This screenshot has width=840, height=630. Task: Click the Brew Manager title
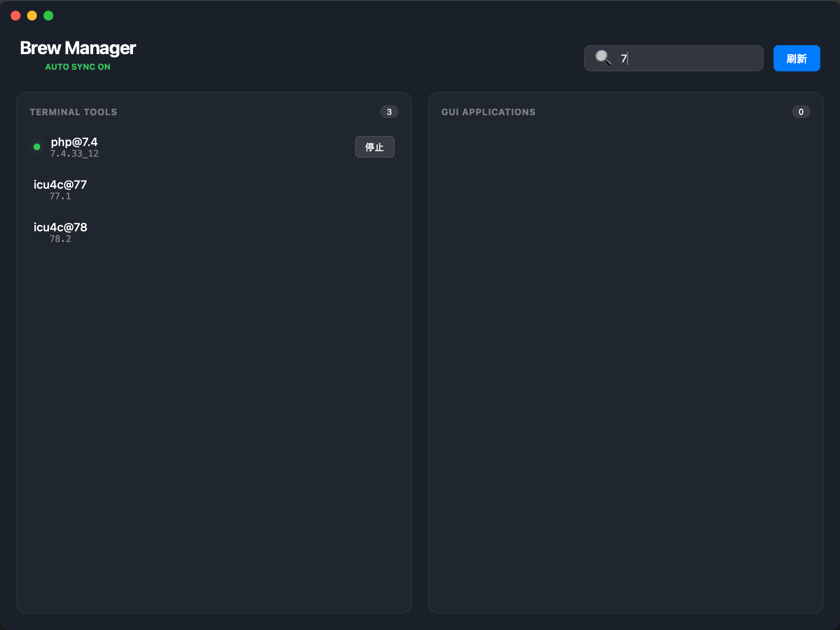pyautogui.click(x=78, y=48)
